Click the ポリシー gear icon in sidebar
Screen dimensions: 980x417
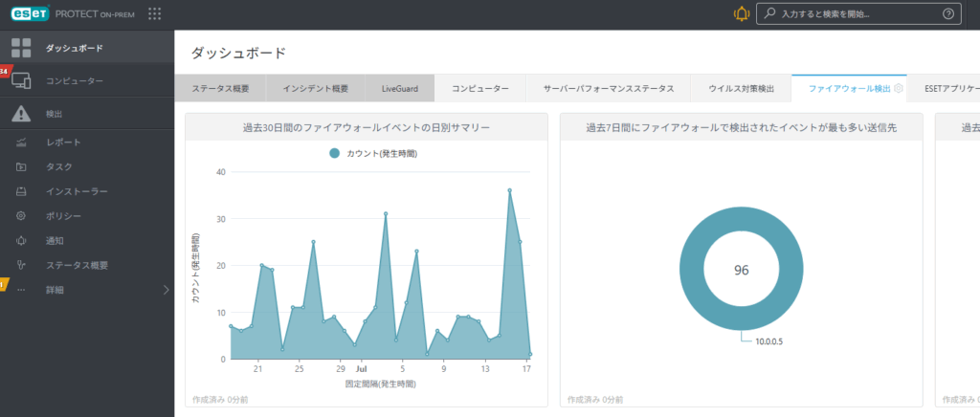click(21, 216)
